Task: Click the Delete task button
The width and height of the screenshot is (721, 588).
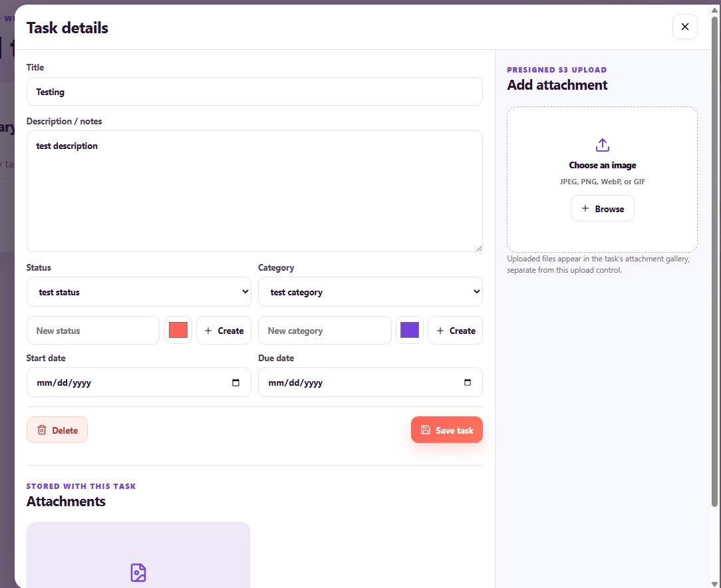Action: [57, 430]
